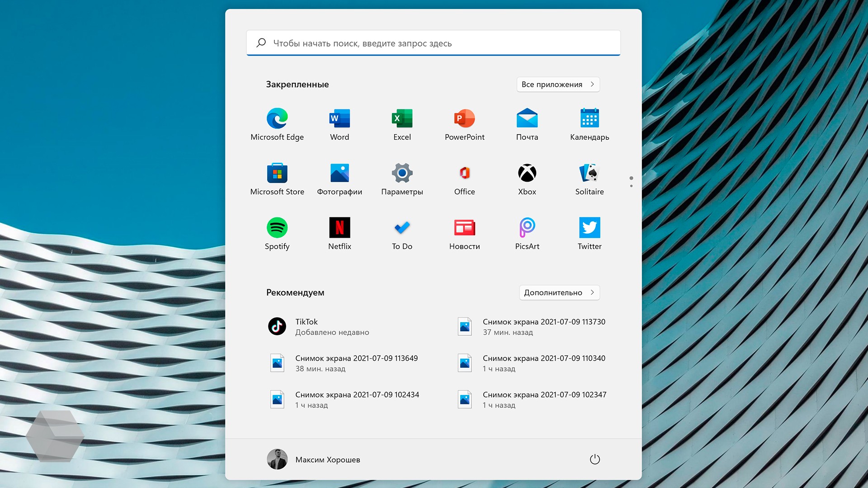
Task: Open file Снимок экрана 2021-07-09 102347
Action: click(532, 399)
